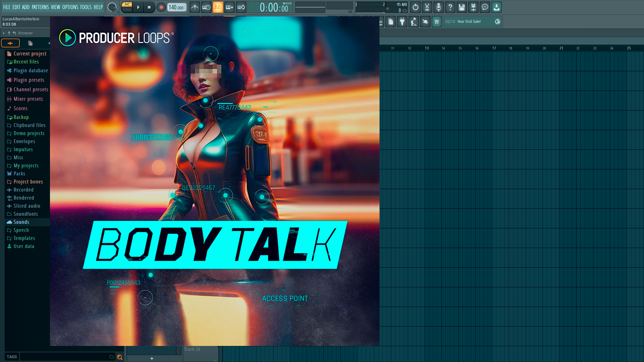Click the microphone one-click recording icon
644x362 pixels.
(438, 7)
